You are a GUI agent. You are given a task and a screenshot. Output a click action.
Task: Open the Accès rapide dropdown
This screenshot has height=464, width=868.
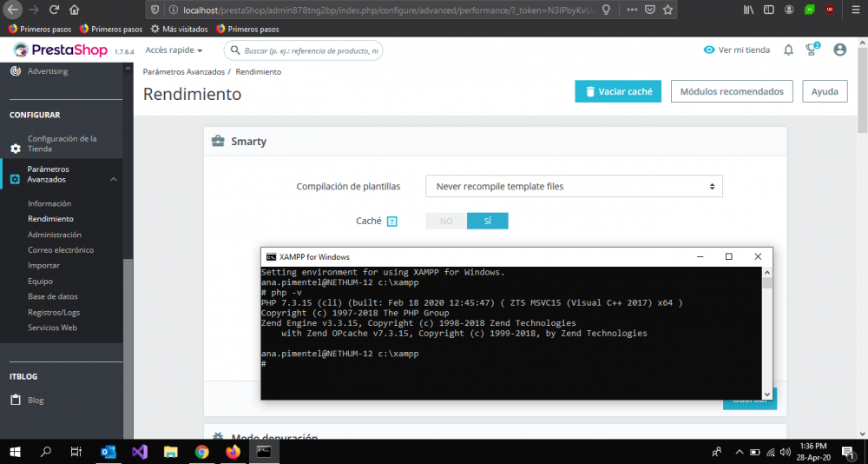(174, 50)
